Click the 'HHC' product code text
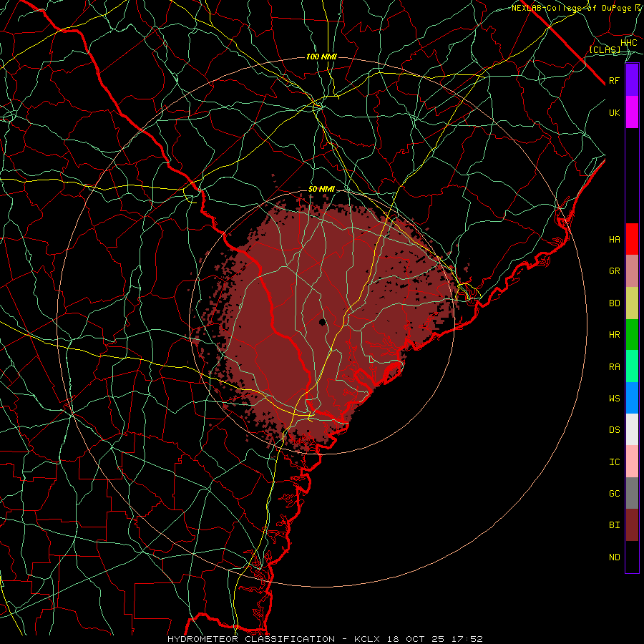This screenshot has width=644, height=644. coord(629,43)
